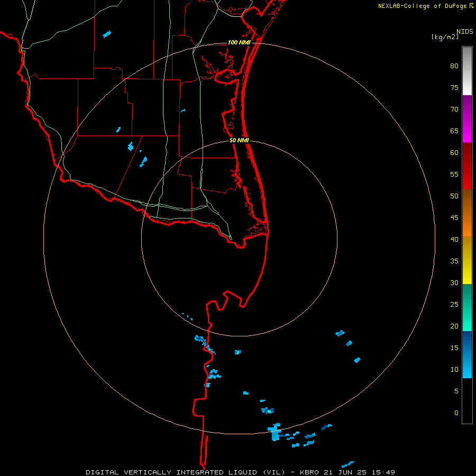Click the NIDS label above the color scale
The image size is (476, 476).
(x=464, y=32)
